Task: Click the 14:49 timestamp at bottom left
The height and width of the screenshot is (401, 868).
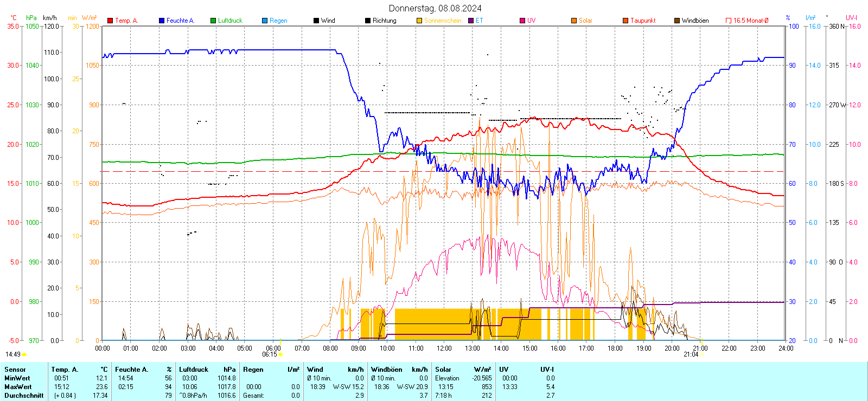Action: coord(13,354)
